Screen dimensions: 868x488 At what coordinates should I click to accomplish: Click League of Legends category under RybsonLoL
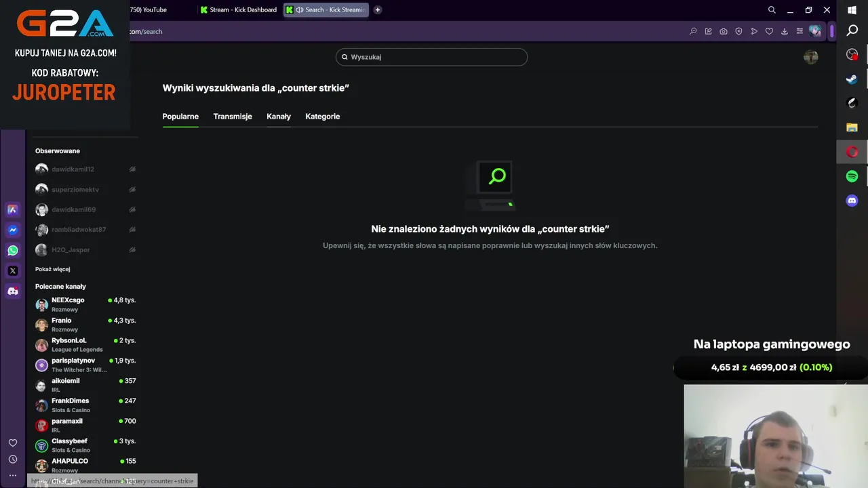pos(77,350)
